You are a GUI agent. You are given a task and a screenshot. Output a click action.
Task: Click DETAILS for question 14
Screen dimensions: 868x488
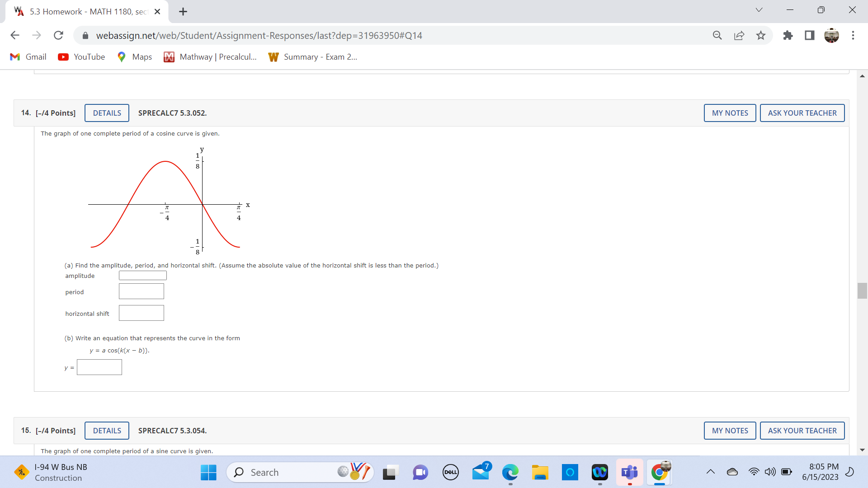(x=107, y=113)
